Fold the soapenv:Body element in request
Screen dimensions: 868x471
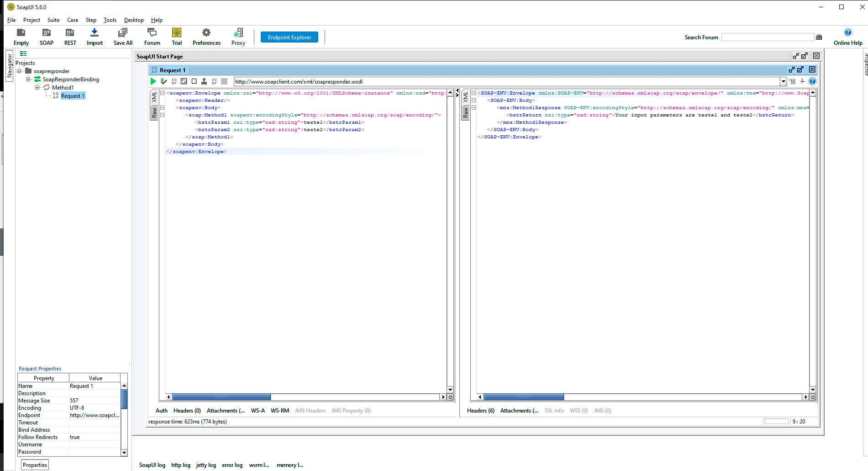[x=162, y=108]
